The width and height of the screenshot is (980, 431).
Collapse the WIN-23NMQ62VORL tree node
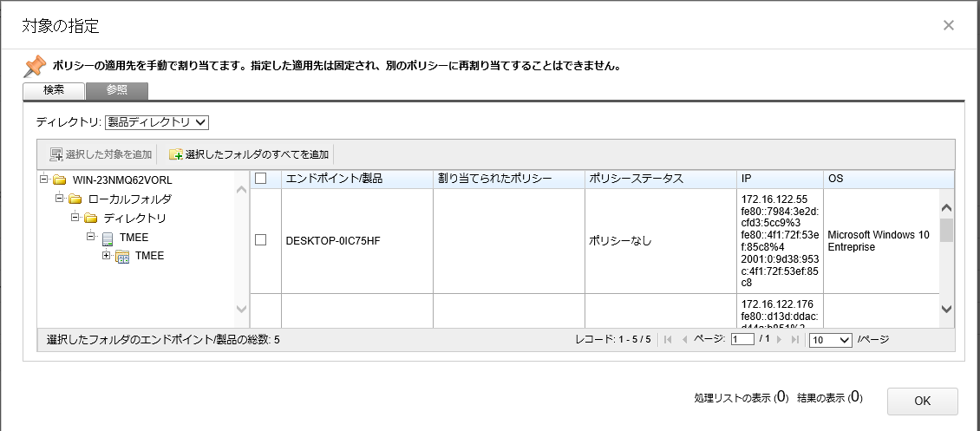point(43,180)
